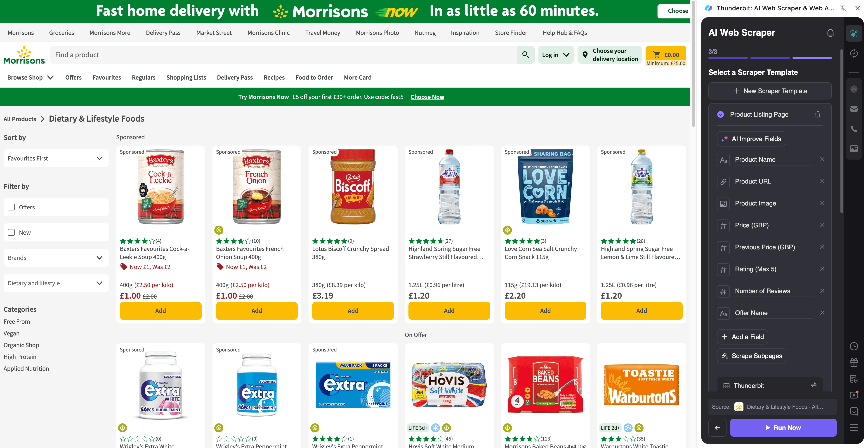Screen dimensions: 868x448
Task: Click the notification bell in AI Web Scraper panel
Action: pyautogui.click(x=830, y=32)
